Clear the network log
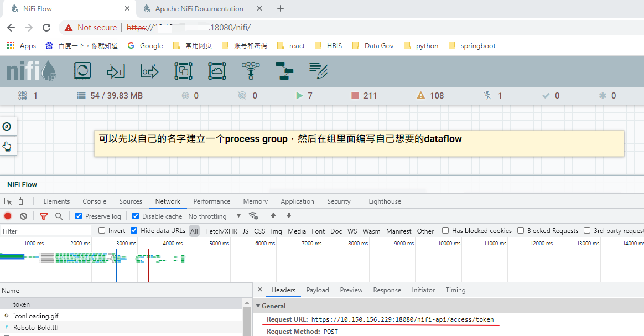The width and height of the screenshot is (644, 336). click(x=23, y=216)
